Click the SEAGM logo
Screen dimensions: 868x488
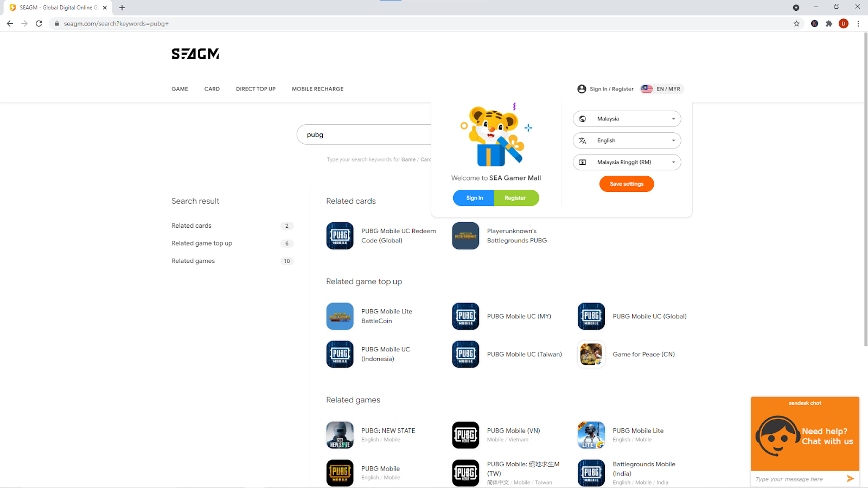click(x=195, y=54)
